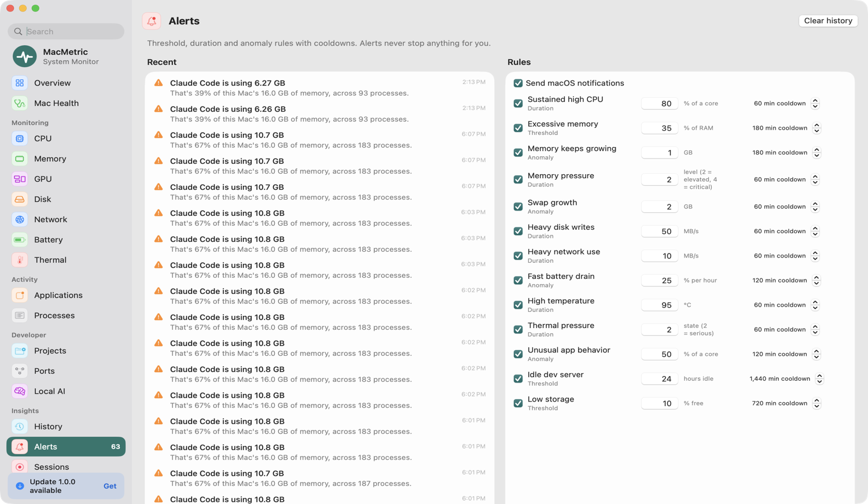Open the Local AI brain icon
The height and width of the screenshot is (504, 868).
[x=20, y=391]
